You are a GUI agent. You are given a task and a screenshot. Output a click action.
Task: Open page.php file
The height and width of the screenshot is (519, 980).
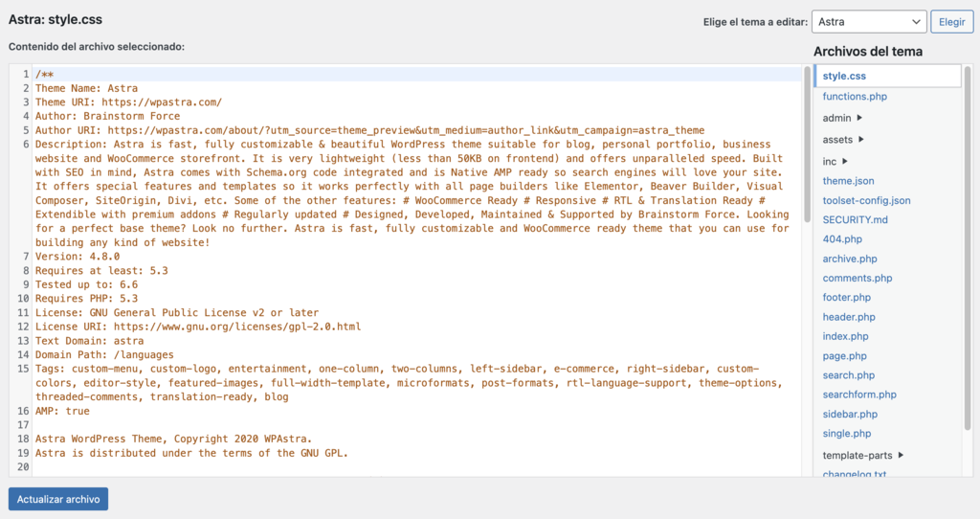[844, 356]
